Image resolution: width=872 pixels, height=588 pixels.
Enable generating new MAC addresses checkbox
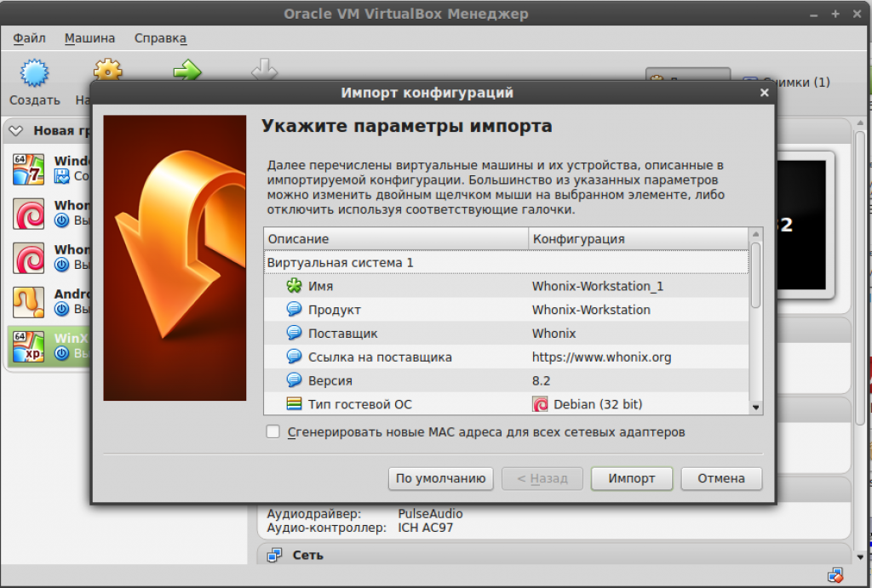[x=272, y=431]
